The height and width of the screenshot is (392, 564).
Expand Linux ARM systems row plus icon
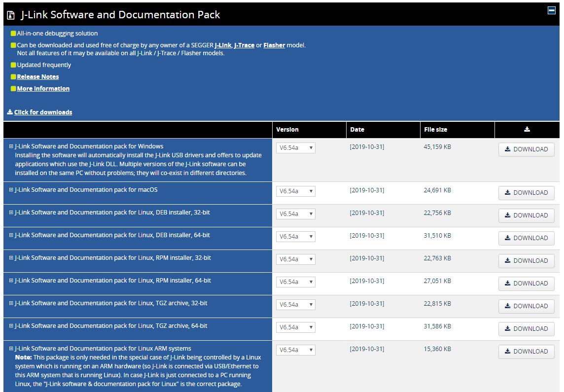(11, 349)
